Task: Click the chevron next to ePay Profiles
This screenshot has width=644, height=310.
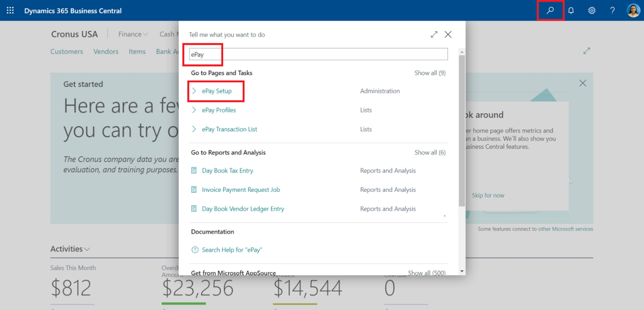Action: click(194, 110)
